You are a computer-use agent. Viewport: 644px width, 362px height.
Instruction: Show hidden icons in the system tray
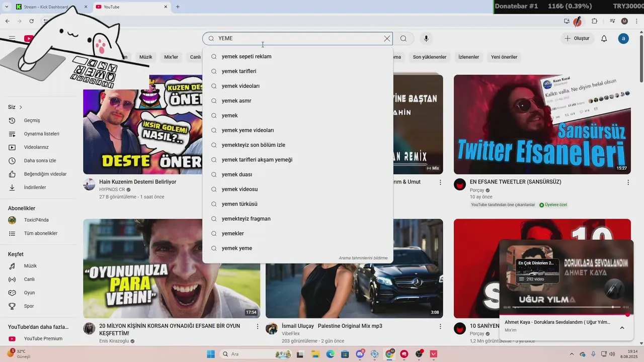[572, 354]
